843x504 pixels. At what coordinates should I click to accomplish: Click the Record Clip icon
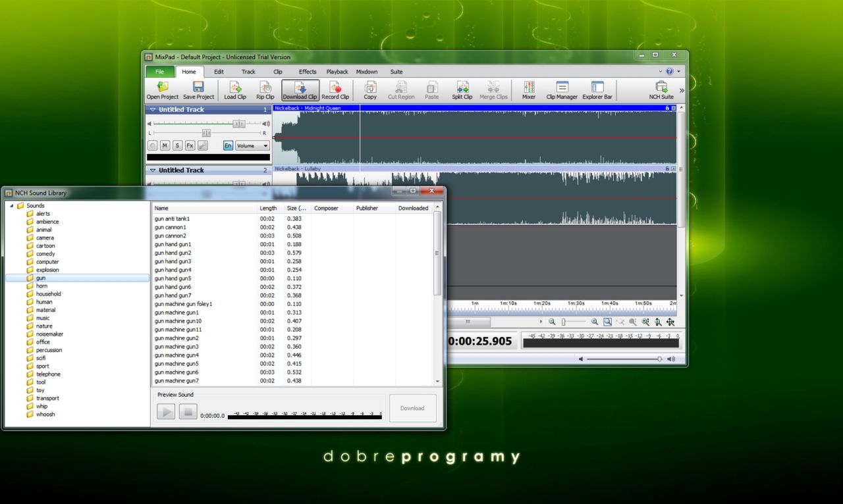335,87
